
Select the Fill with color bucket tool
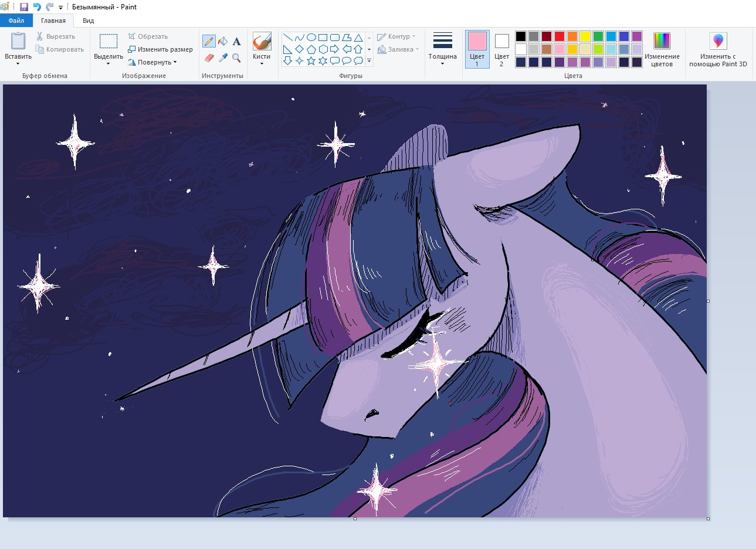coord(223,41)
